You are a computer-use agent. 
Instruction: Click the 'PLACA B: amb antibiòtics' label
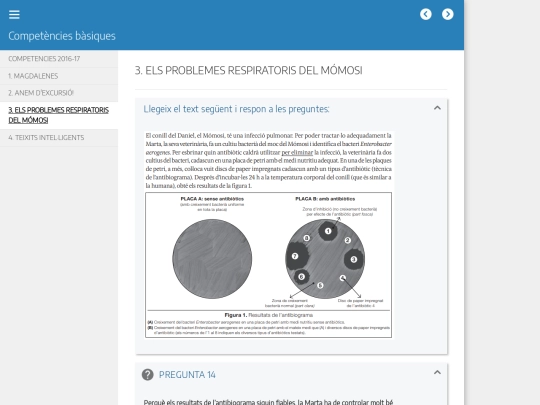click(x=325, y=199)
